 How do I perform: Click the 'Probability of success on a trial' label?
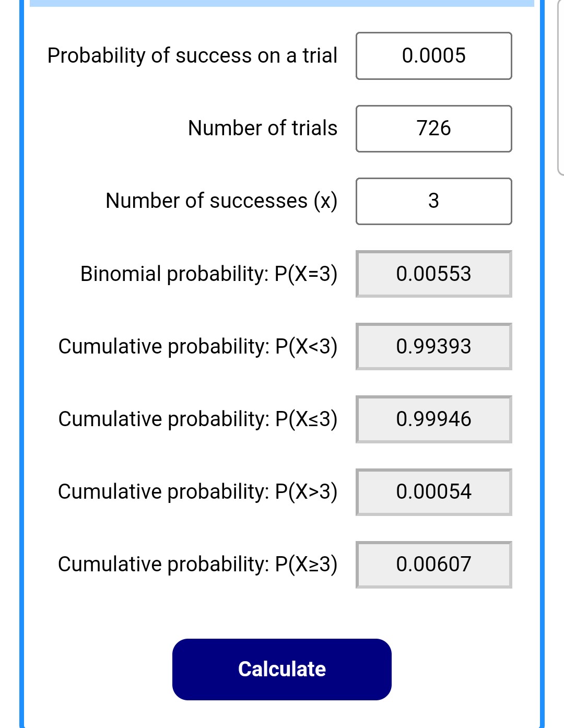[x=192, y=56]
